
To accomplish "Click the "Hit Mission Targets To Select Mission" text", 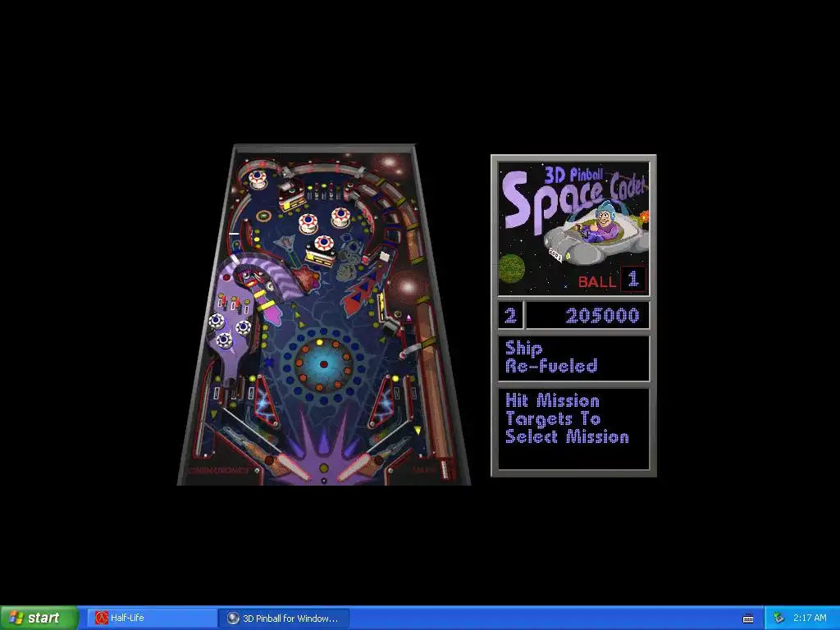I will pos(567,419).
